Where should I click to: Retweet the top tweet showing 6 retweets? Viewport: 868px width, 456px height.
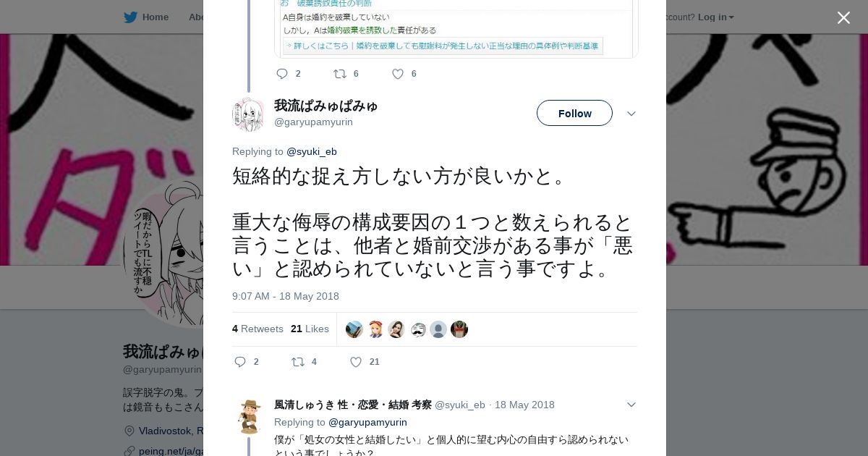[339, 74]
